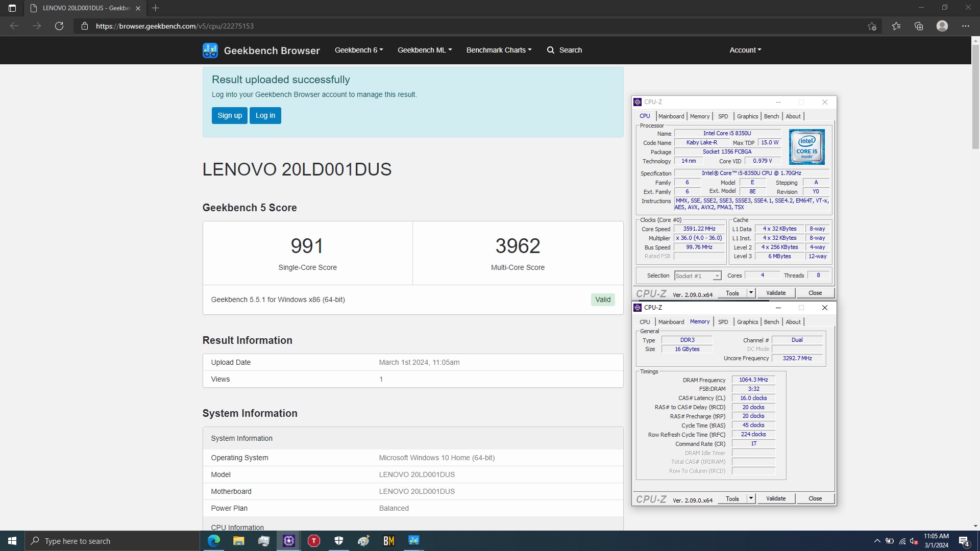
Task: Expand the Benchmark Charts dropdown
Action: (499, 50)
